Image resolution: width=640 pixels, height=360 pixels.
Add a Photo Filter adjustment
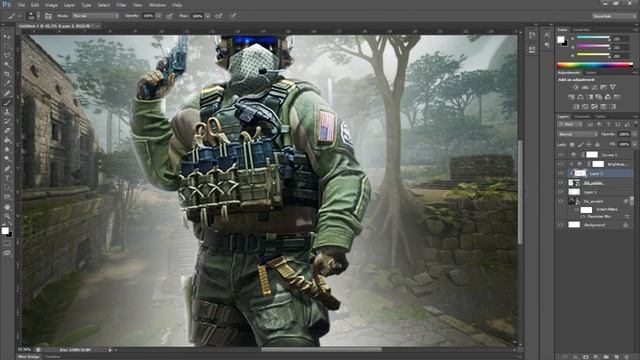pos(599,97)
